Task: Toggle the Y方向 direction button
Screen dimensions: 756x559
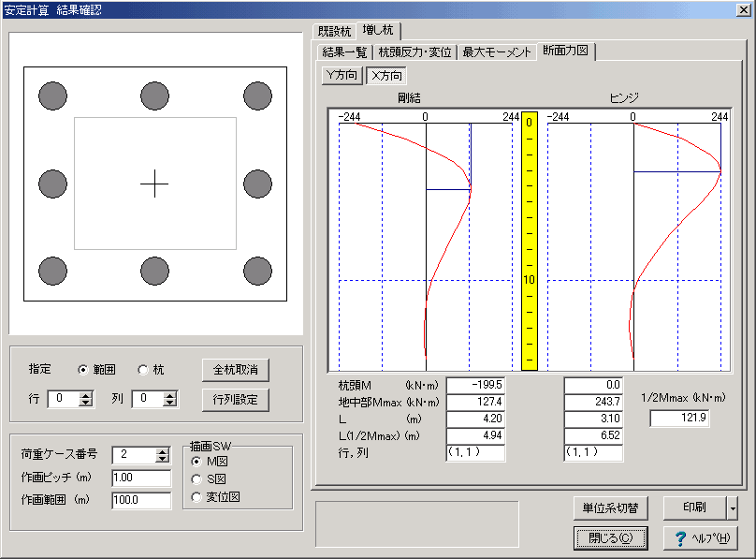Action: (342, 75)
